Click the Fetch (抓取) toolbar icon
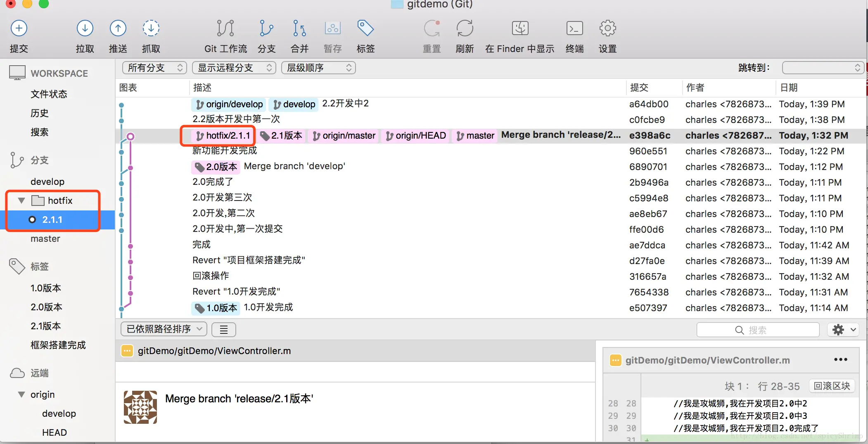Screen dimensions: 868x444 (151, 28)
